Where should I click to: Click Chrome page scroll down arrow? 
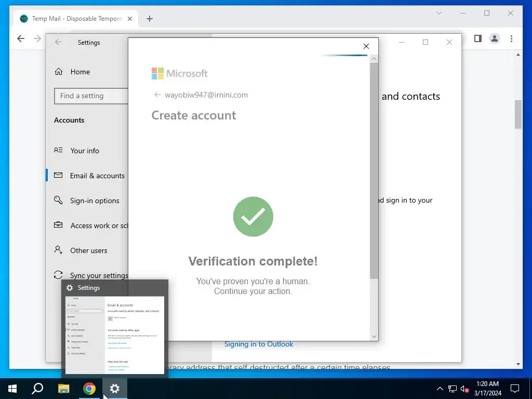[518, 364]
